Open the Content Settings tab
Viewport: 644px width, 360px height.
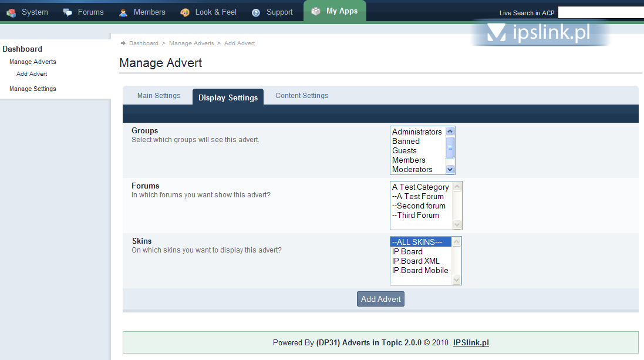click(302, 96)
